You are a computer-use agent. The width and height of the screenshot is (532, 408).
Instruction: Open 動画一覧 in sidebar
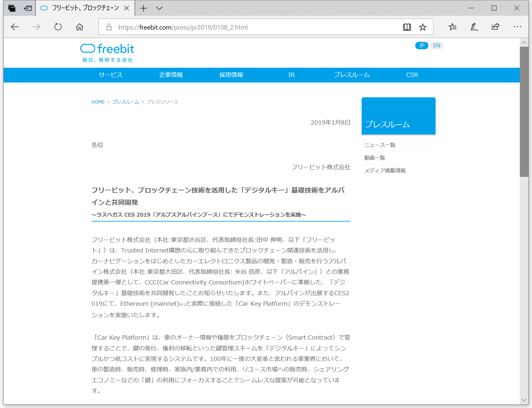(375, 158)
